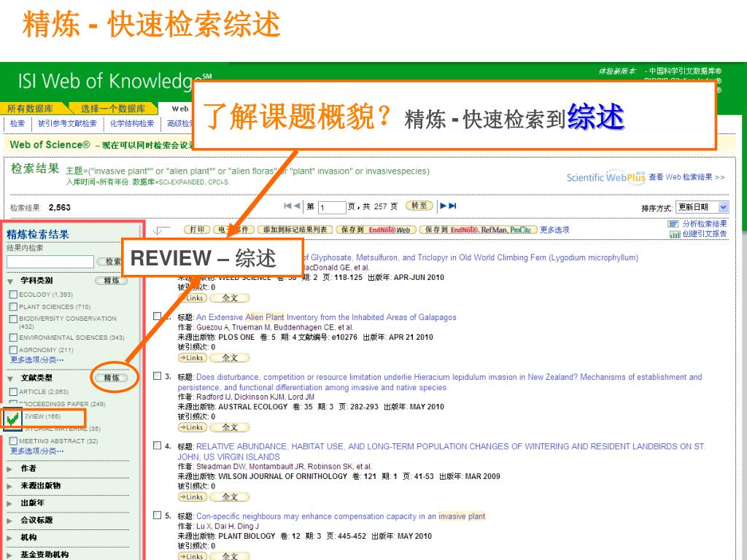Switch to the 选择一个数据库 tab
This screenshot has width=747, height=560.
113,109
